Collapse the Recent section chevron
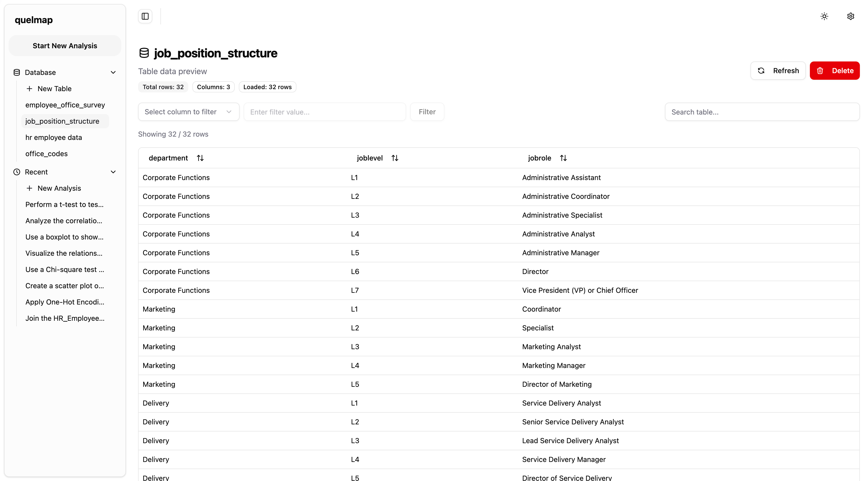The width and height of the screenshot is (868, 481). pos(113,172)
